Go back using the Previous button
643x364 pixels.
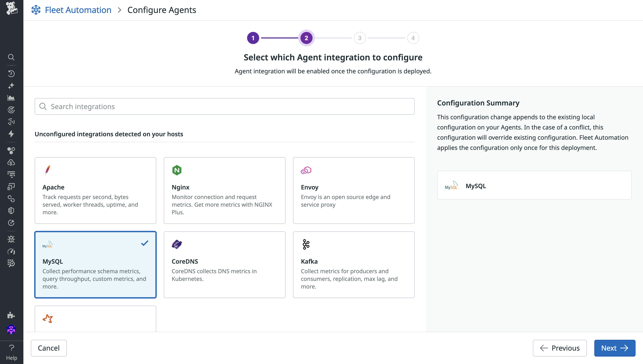(x=560, y=348)
